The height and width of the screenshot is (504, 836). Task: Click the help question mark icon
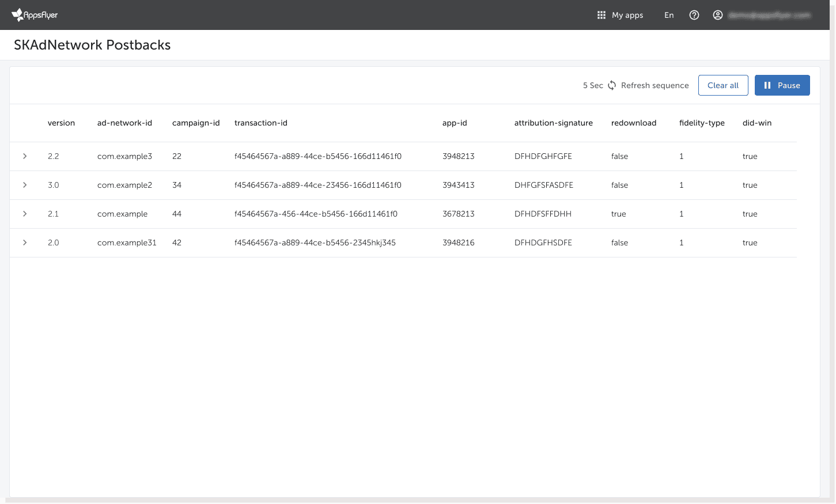click(x=694, y=15)
